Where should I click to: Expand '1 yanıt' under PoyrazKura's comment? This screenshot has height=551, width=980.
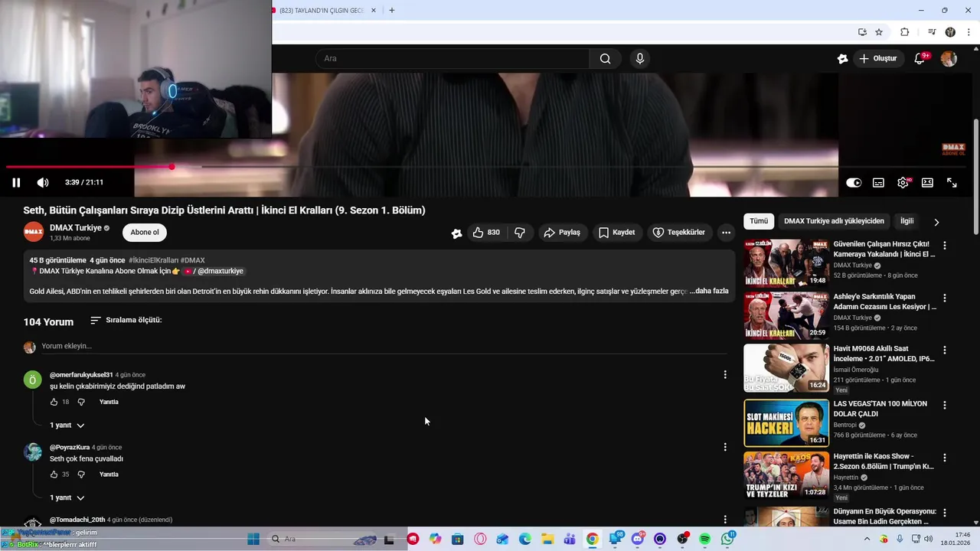67,498
